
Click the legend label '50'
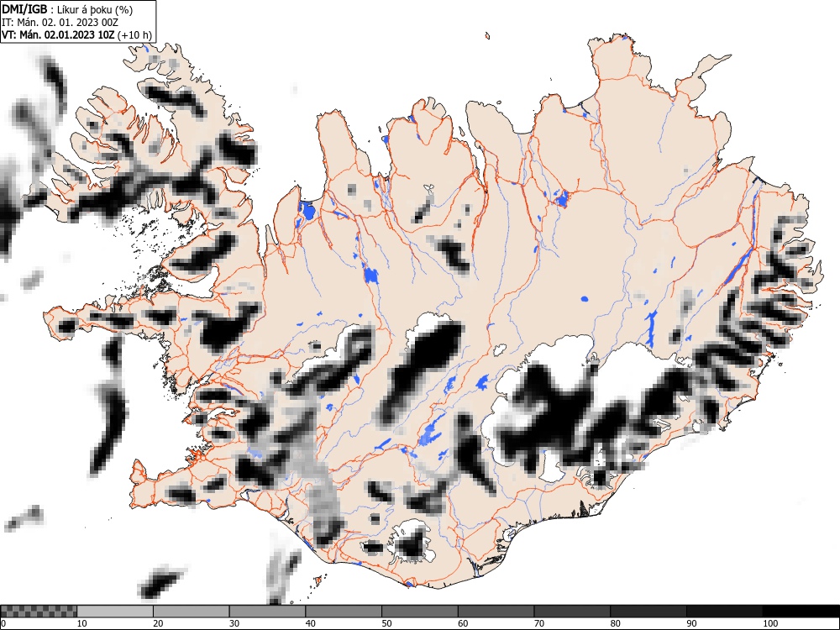(x=386, y=623)
